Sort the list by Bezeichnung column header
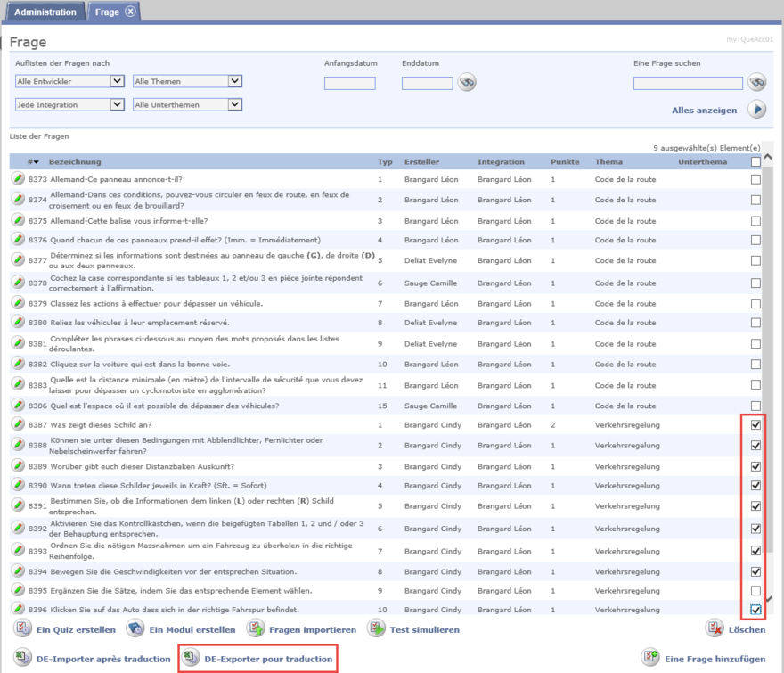This screenshot has width=784, height=673. pyautogui.click(x=75, y=162)
